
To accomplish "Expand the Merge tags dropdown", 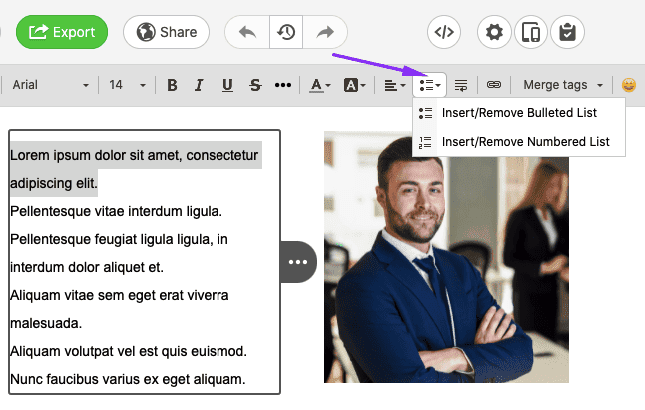I will [564, 85].
